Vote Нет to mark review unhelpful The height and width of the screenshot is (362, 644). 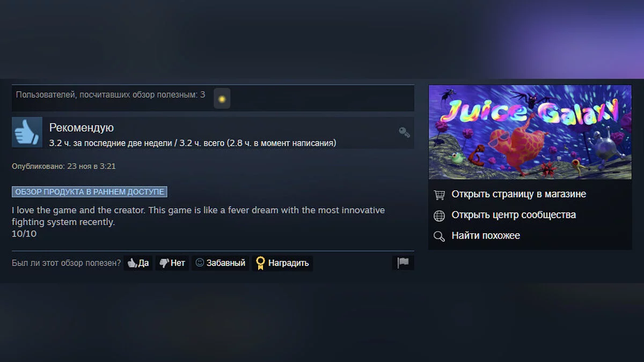(x=172, y=263)
